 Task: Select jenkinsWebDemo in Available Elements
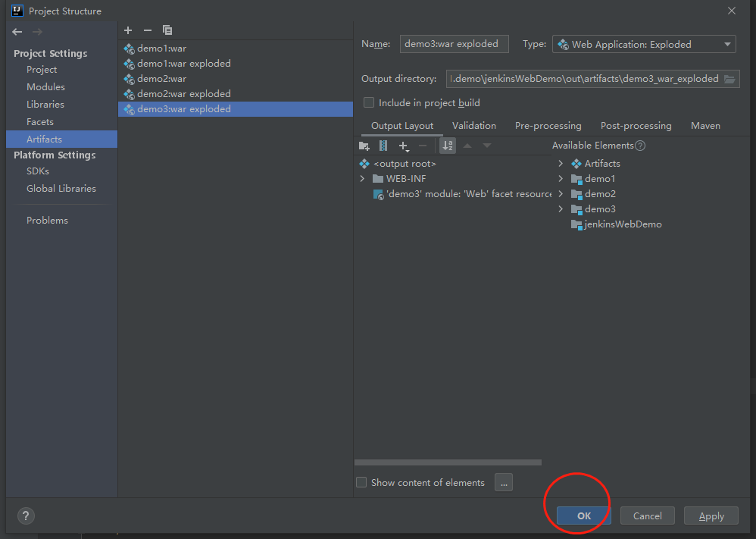[x=616, y=224]
